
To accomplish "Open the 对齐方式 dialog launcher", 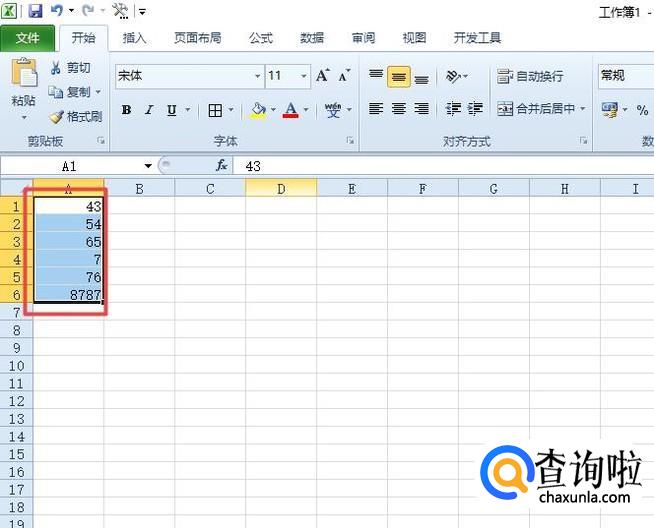I will tap(583, 141).
